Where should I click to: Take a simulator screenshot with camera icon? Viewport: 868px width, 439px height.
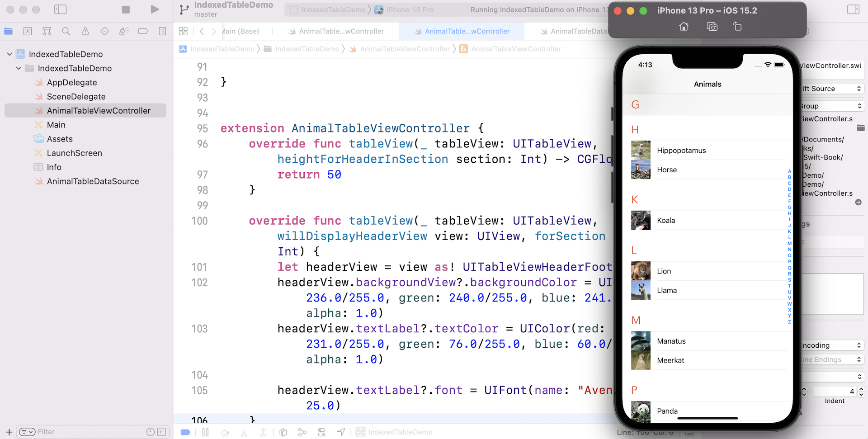point(712,27)
